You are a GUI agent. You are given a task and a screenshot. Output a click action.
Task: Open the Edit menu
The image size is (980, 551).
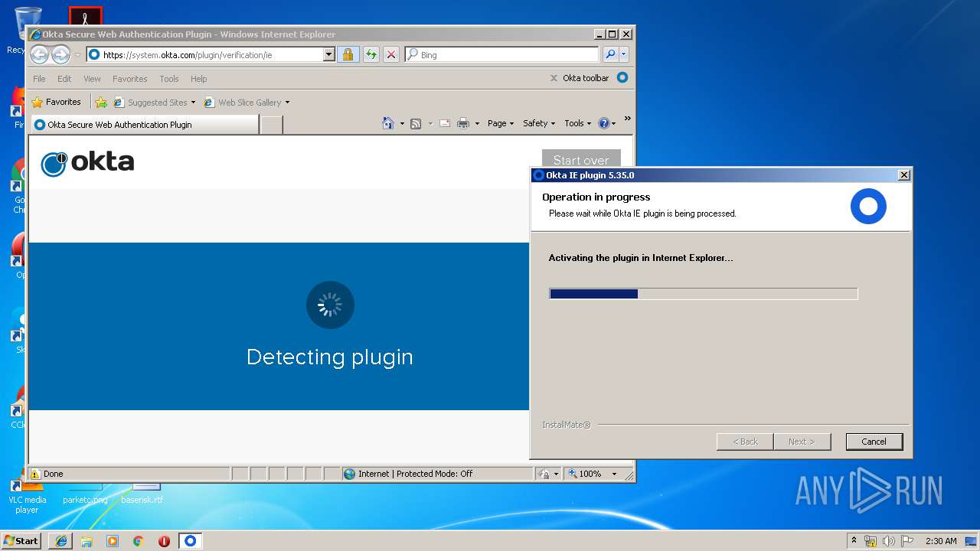tap(64, 79)
